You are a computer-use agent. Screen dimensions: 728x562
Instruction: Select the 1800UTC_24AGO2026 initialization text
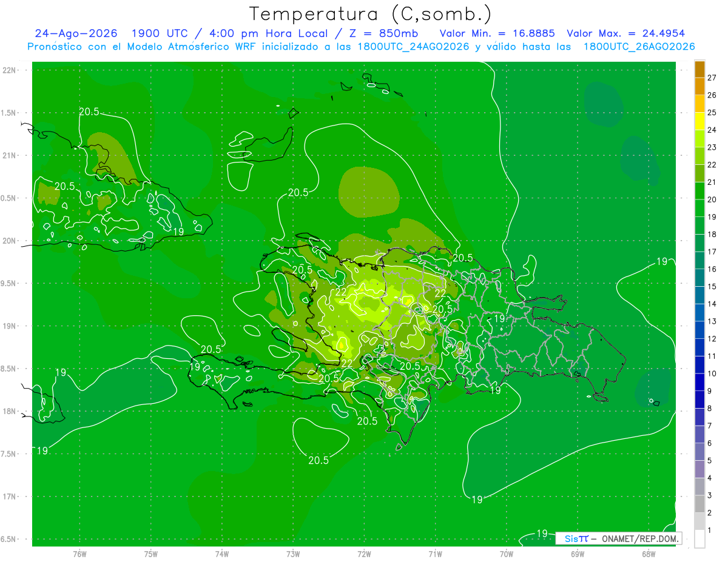[414, 47]
